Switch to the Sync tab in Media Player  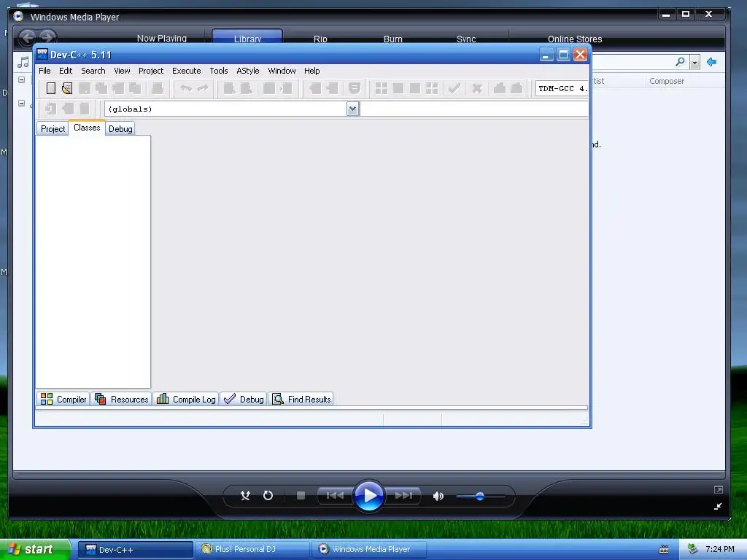coord(466,39)
